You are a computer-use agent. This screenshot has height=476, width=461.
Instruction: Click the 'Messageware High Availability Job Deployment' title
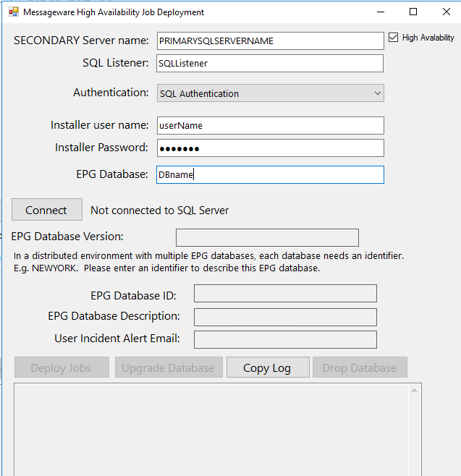pyautogui.click(x=114, y=12)
